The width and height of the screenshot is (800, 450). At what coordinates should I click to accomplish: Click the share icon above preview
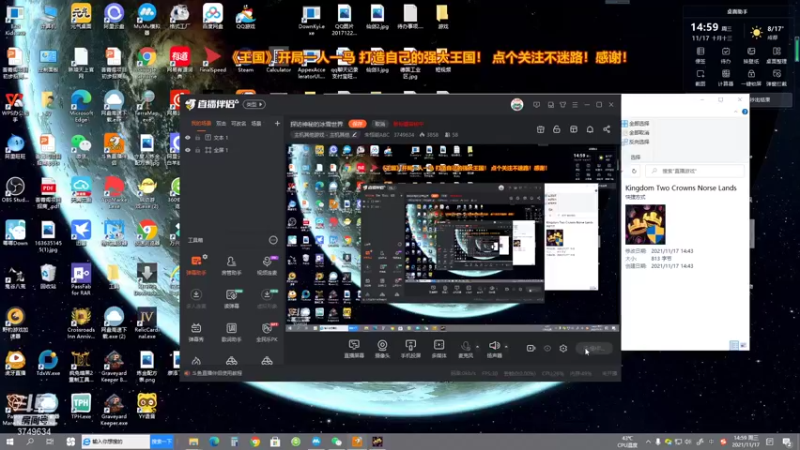click(x=607, y=130)
